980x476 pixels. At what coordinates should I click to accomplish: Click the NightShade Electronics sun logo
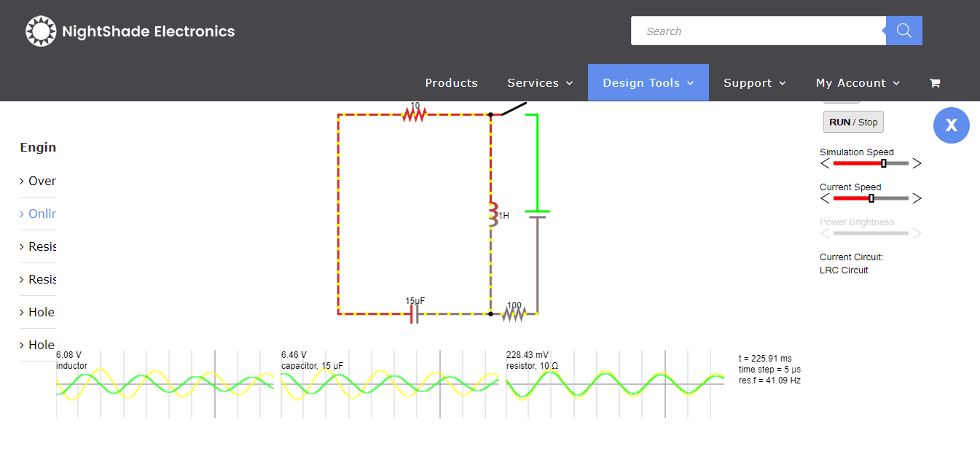(42, 31)
